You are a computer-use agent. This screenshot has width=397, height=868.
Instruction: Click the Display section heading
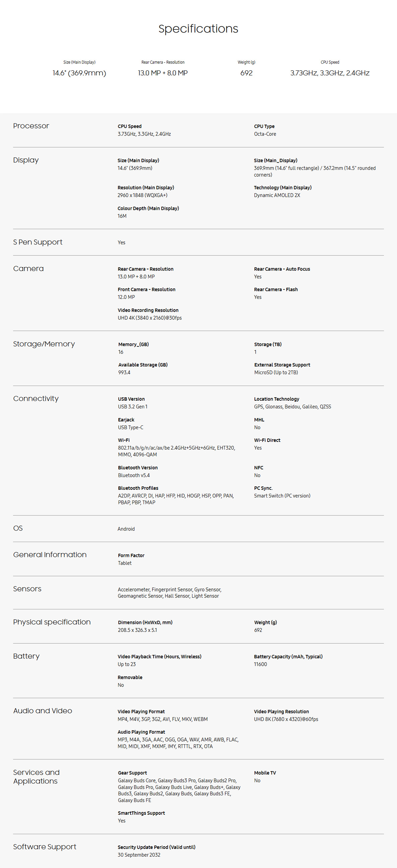(x=26, y=160)
